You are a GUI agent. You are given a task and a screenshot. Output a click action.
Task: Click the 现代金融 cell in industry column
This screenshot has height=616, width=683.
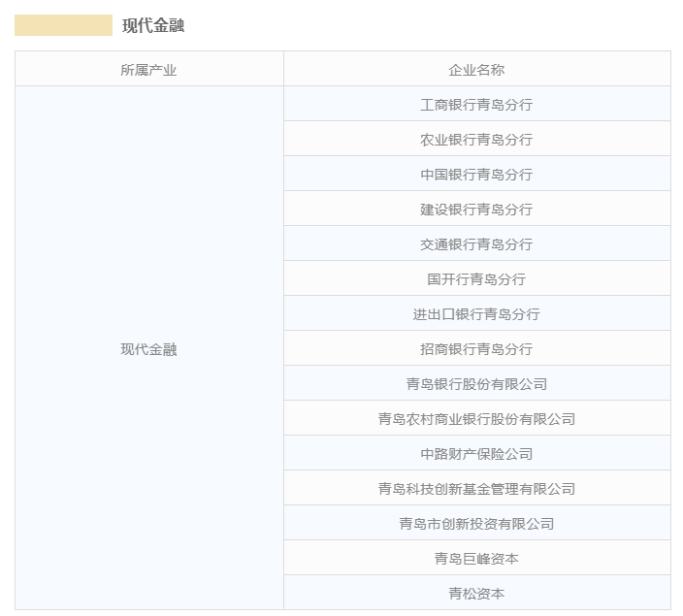149,349
